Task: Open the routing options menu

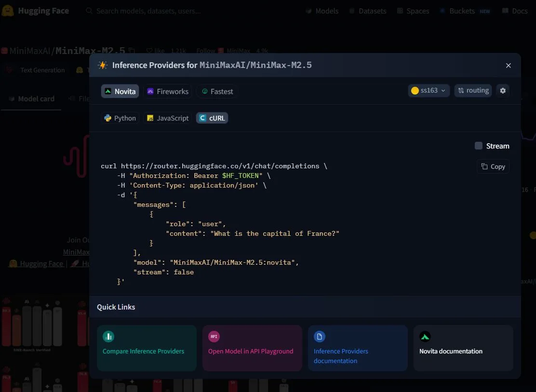Action: tap(473, 91)
